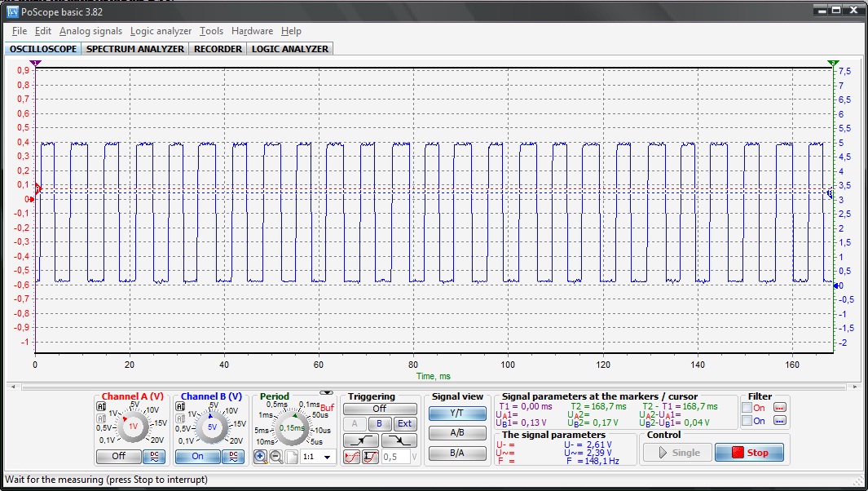Select Ext trigger source
Viewport: 868px width, 491px height.
pyautogui.click(x=405, y=424)
